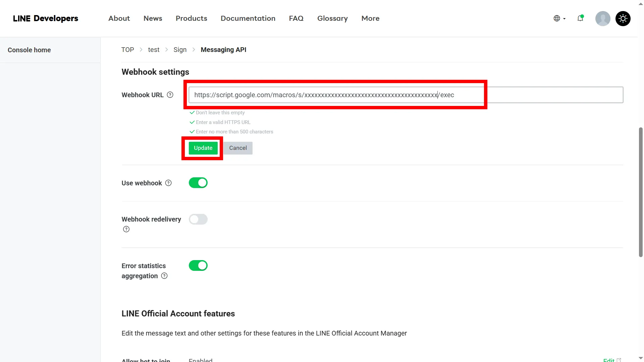Expand the More navigation menu
Screen dimensions: 644x362
pyautogui.click(x=370, y=18)
